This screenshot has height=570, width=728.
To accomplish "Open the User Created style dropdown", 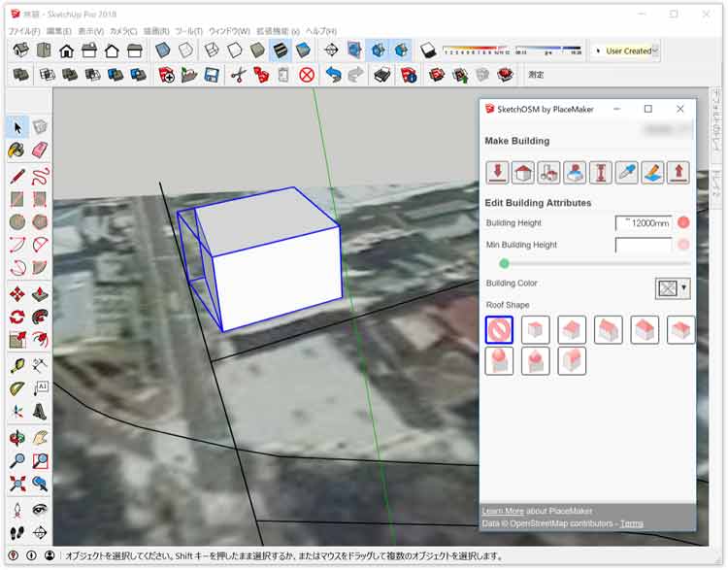I will pyautogui.click(x=654, y=50).
